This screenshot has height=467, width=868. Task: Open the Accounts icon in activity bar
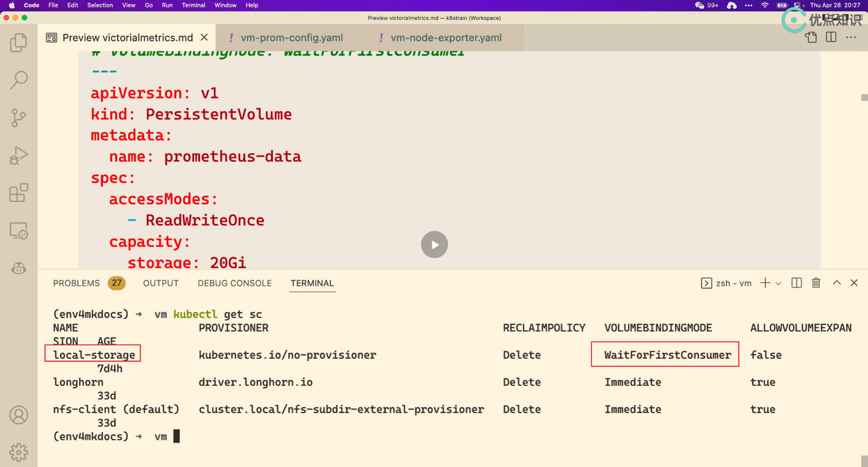(18, 415)
